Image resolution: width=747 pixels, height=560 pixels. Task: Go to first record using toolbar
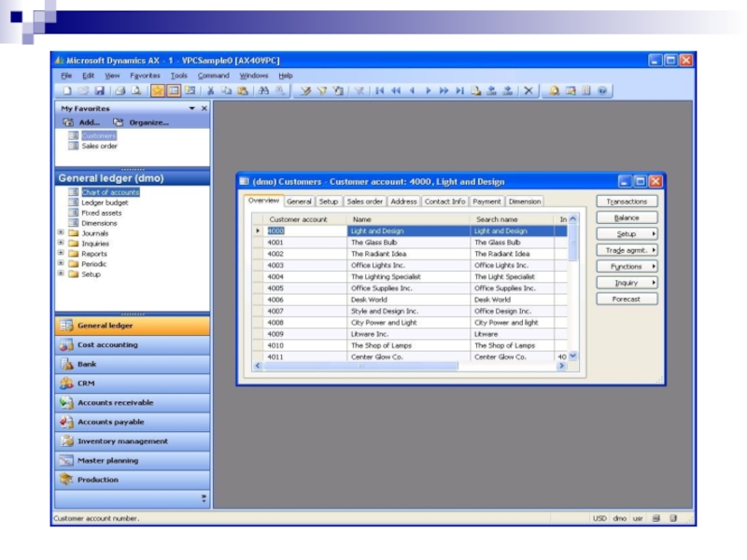click(380, 91)
